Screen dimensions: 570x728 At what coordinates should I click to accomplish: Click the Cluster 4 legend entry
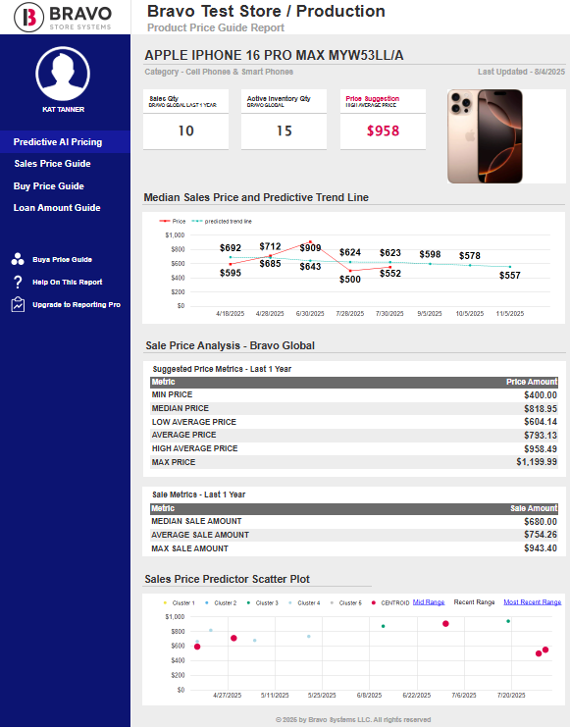pyautogui.click(x=304, y=602)
